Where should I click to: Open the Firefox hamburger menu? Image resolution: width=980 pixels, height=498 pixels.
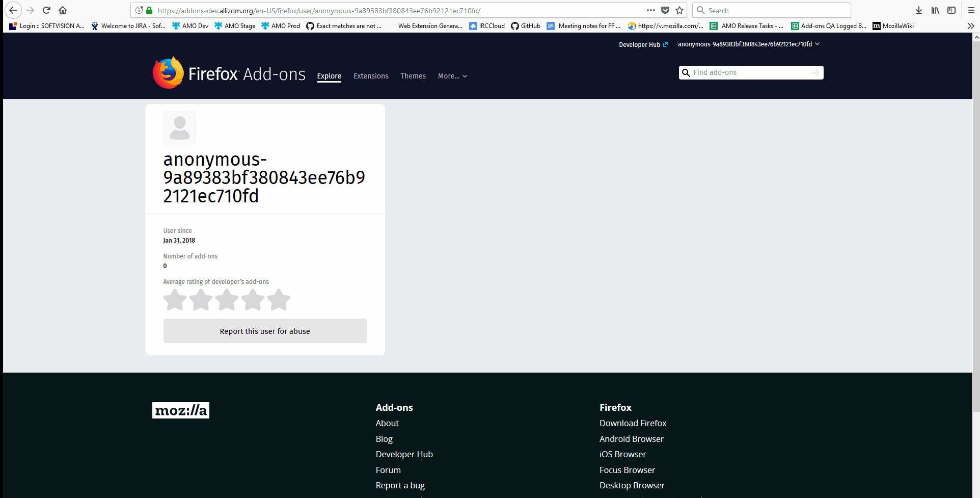point(971,10)
